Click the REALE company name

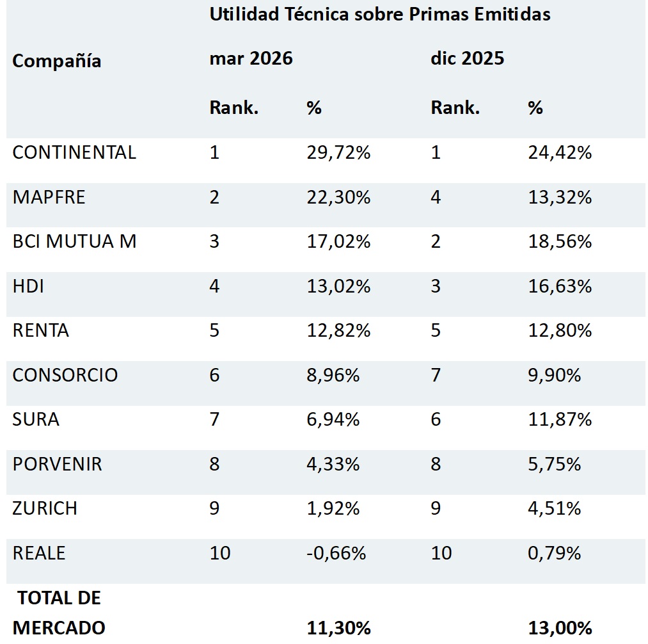click(39, 553)
